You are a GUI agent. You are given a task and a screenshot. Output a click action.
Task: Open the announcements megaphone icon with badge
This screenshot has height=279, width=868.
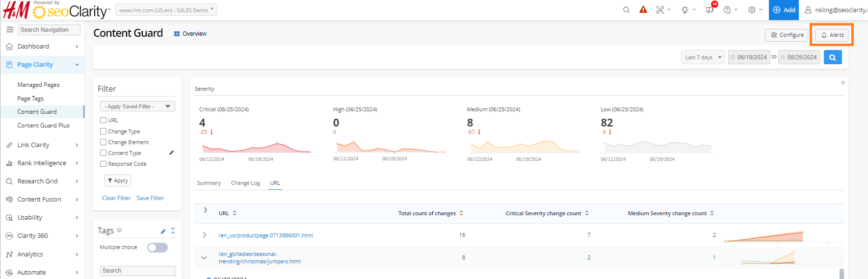point(710,10)
